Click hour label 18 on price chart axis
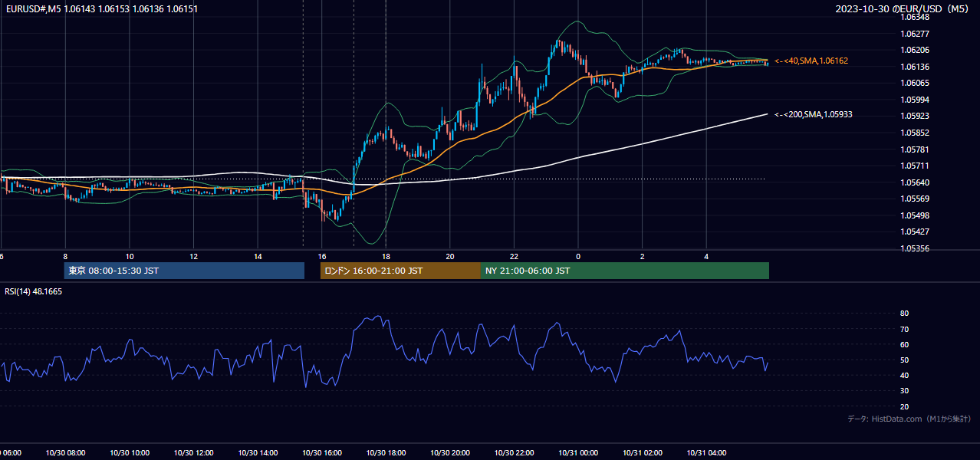Screen dimensions: 980x460 (x=386, y=257)
